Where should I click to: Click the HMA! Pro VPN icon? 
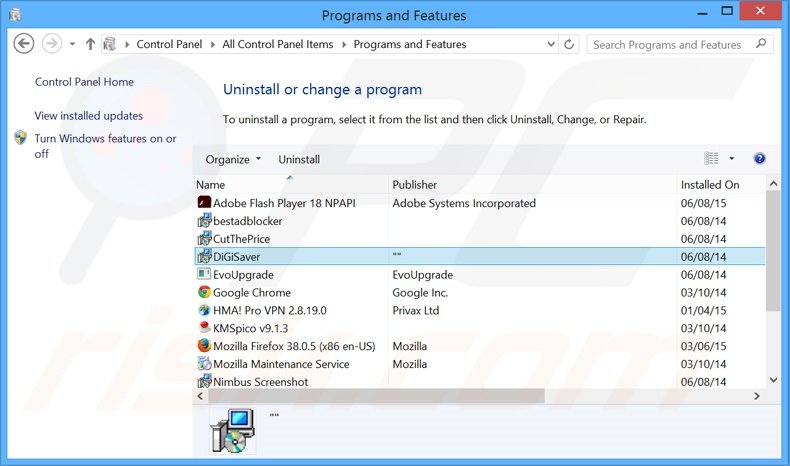point(204,310)
